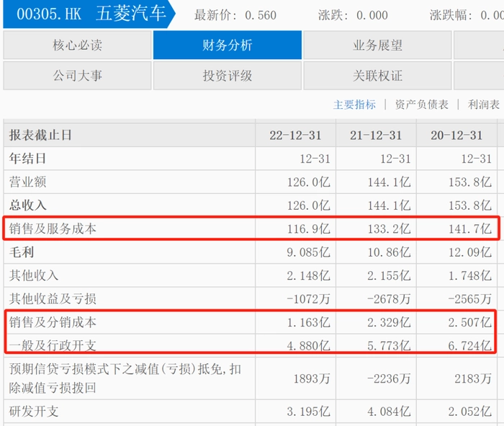Click the 20-12-31 column header
Image resolution: width=504 pixels, height=426 pixels.
tap(456, 136)
